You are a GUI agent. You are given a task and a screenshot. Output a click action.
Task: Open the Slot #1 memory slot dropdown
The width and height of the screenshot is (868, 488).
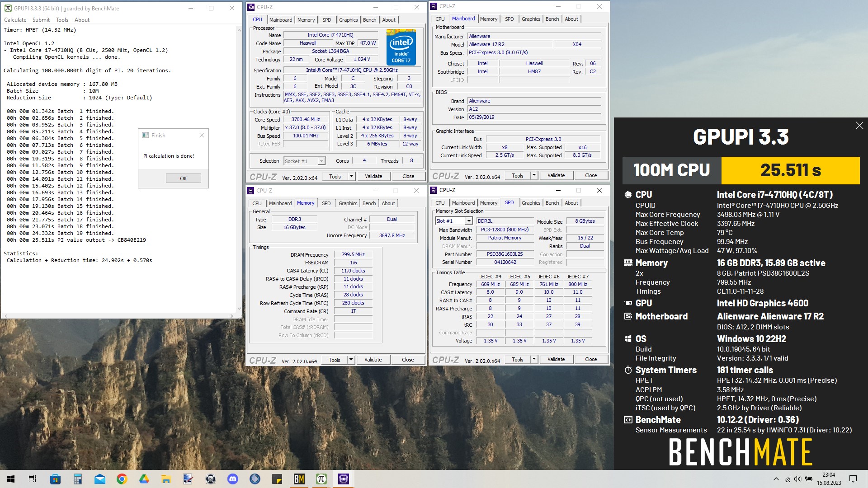pos(469,221)
